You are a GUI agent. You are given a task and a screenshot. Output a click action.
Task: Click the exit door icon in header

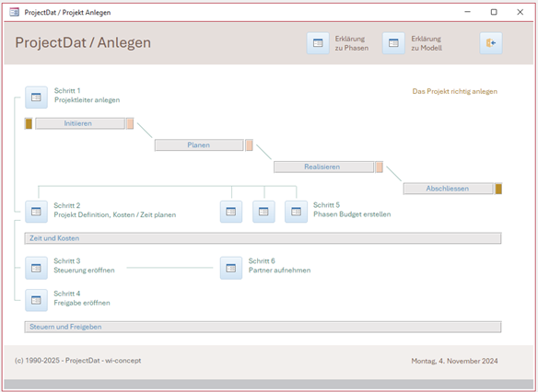pos(491,43)
